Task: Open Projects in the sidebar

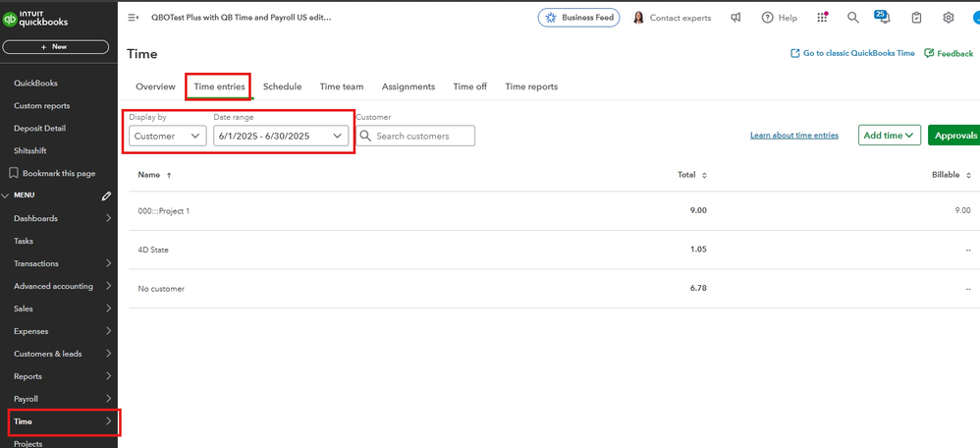Action: (x=28, y=444)
